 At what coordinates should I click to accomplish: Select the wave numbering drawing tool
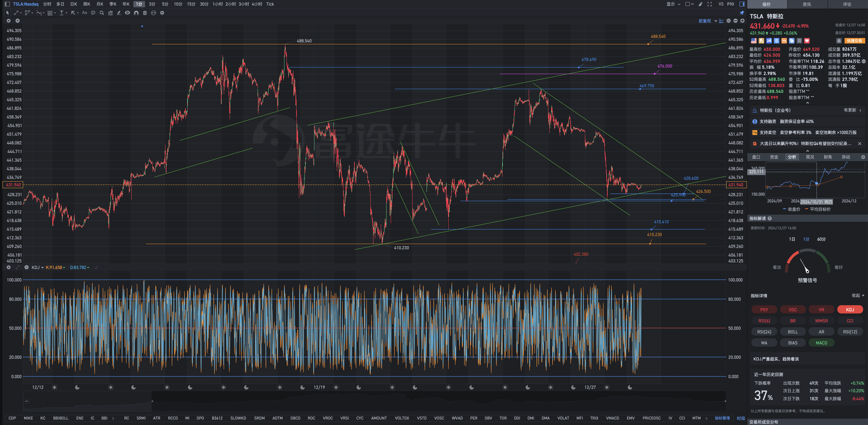coord(39,13)
